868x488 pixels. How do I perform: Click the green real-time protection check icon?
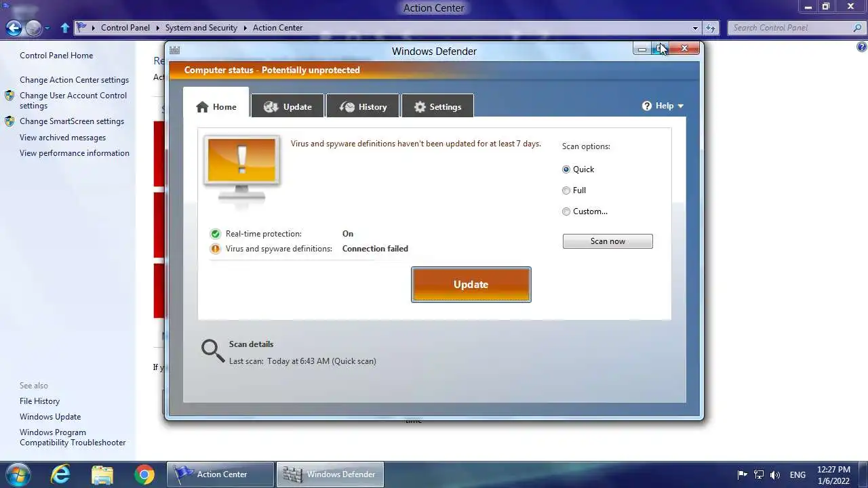pyautogui.click(x=216, y=234)
